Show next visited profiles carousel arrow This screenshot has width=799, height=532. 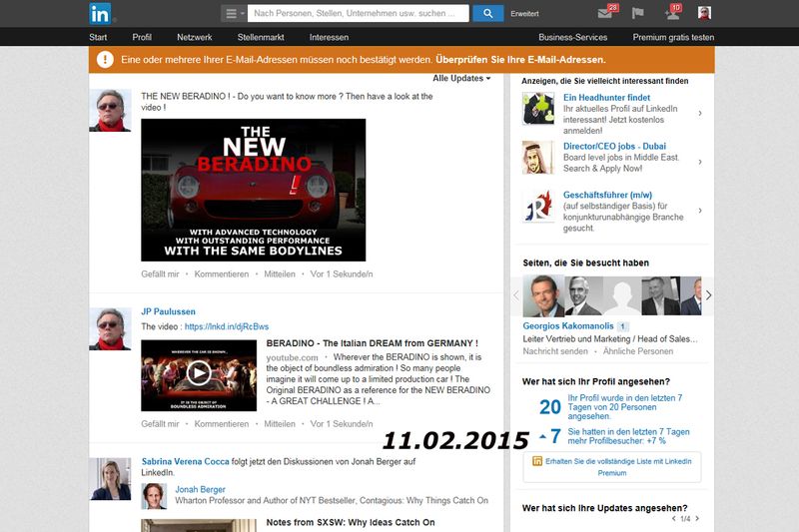coord(708,295)
